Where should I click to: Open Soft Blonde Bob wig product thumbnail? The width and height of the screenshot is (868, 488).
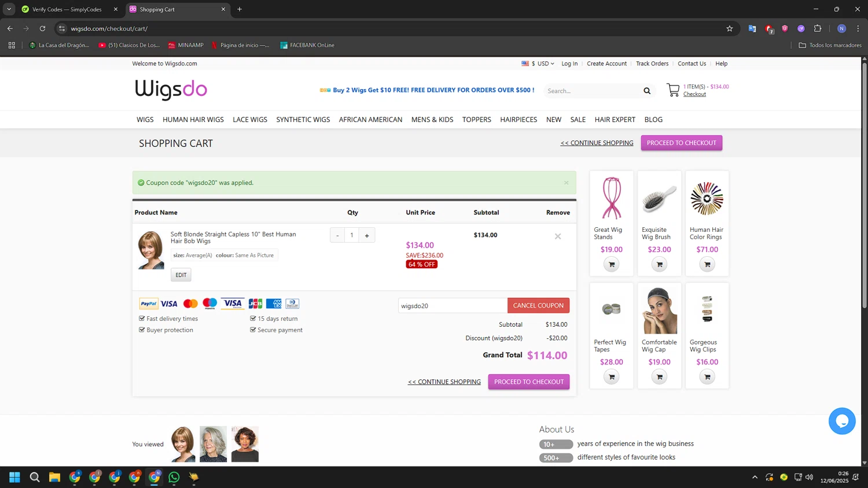151,250
